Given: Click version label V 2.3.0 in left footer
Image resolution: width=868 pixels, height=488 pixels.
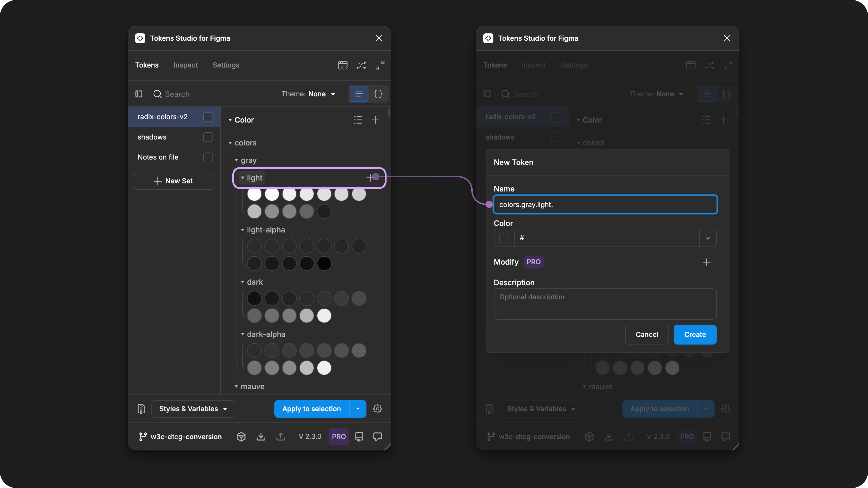Looking at the screenshot, I should (310, 437).
